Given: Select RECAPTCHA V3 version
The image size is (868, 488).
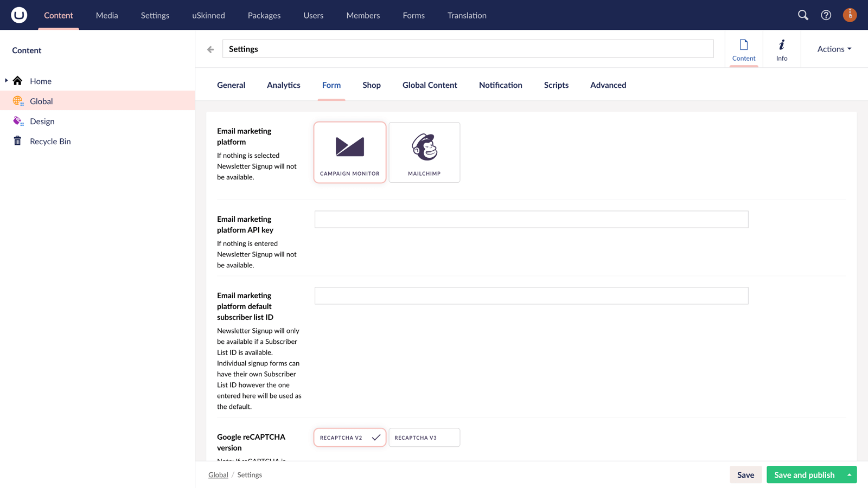Looking at the screenshot, I should click(x=424, y=438).
